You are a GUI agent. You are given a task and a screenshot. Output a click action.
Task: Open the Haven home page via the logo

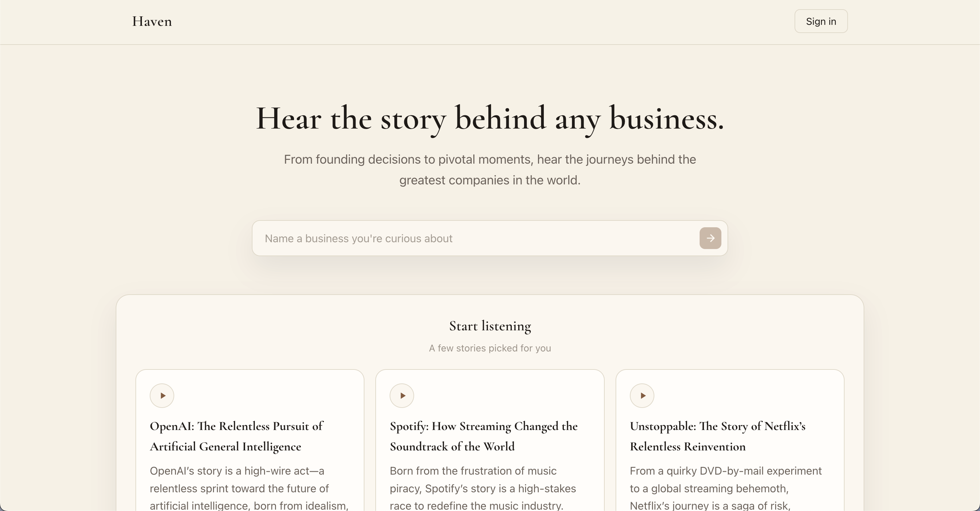(151, 21)
